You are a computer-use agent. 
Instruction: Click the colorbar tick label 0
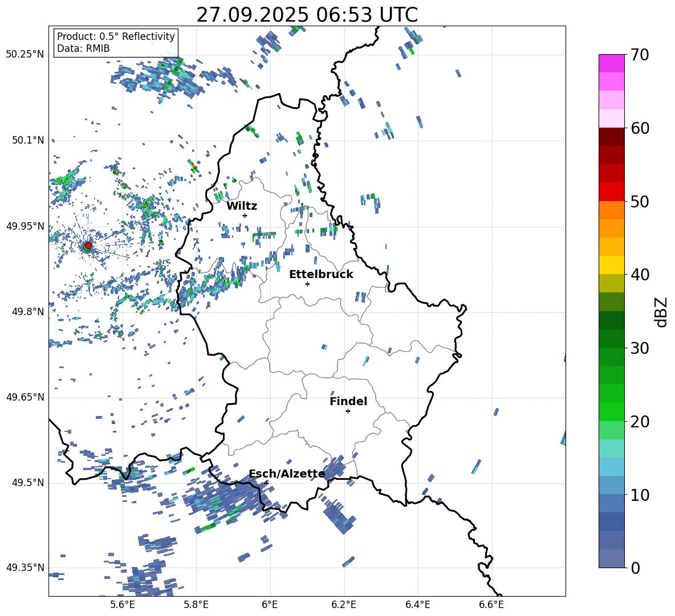(x=635, y=568)
